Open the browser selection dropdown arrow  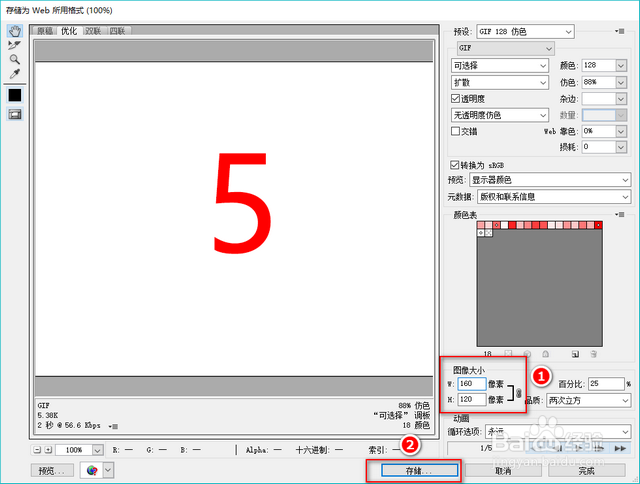(108, 470)
